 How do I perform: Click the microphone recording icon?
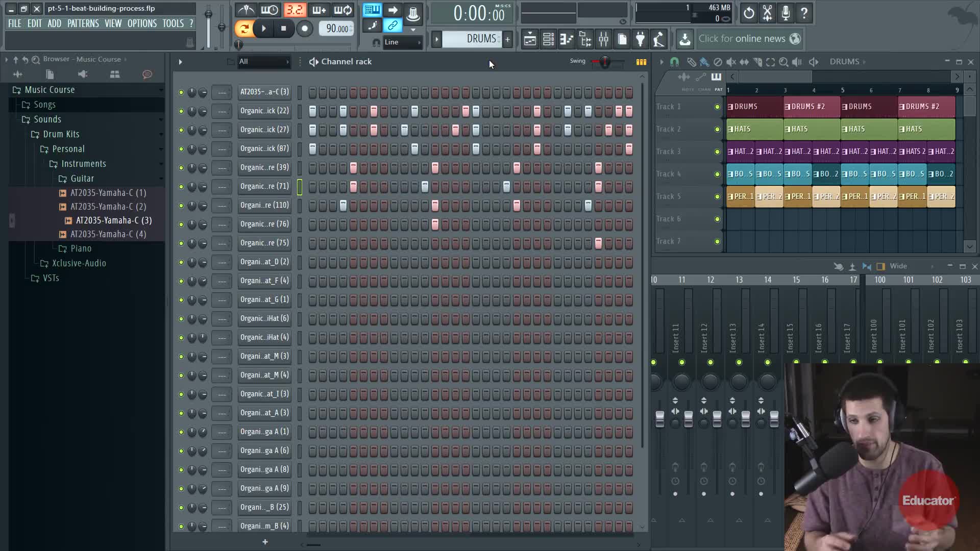786,13
